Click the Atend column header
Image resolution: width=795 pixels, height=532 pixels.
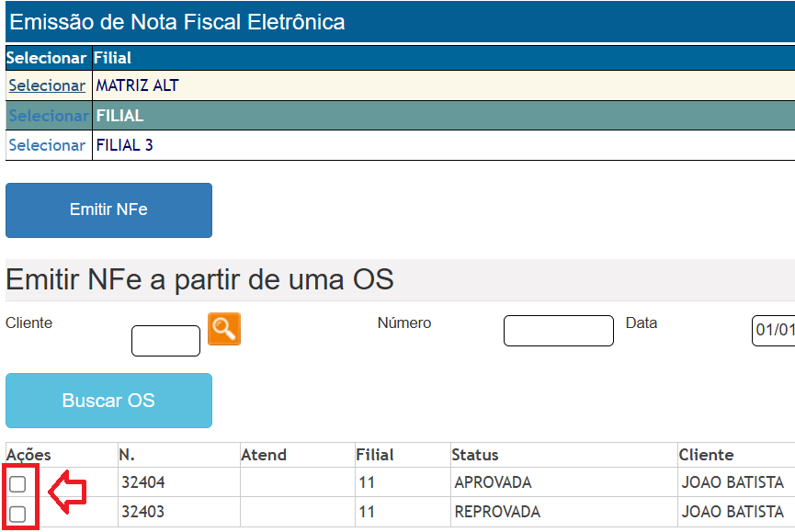point(264,455)
